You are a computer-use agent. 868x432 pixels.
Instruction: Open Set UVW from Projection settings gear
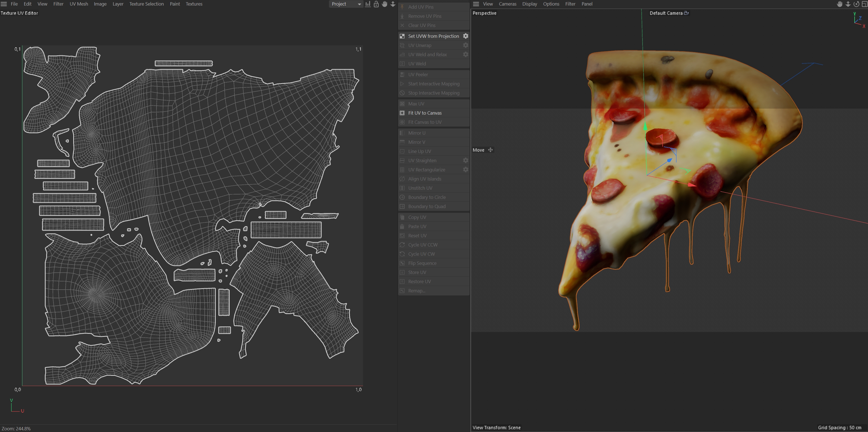pos(465,36)
